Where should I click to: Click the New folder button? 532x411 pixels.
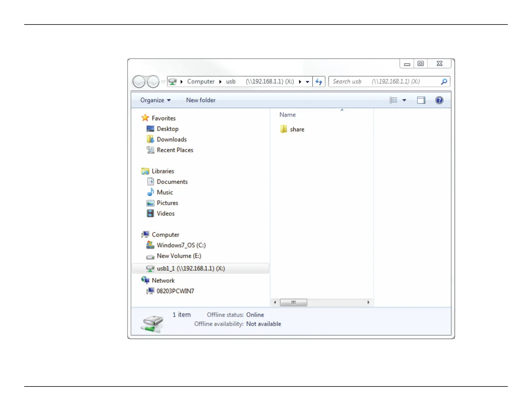pos(201,100)
